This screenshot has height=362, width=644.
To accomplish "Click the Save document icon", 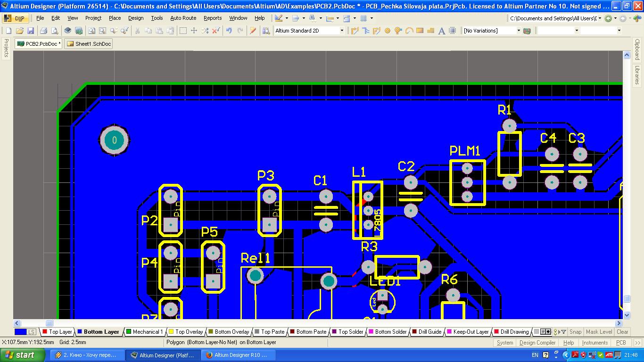I will coord(31,31).
